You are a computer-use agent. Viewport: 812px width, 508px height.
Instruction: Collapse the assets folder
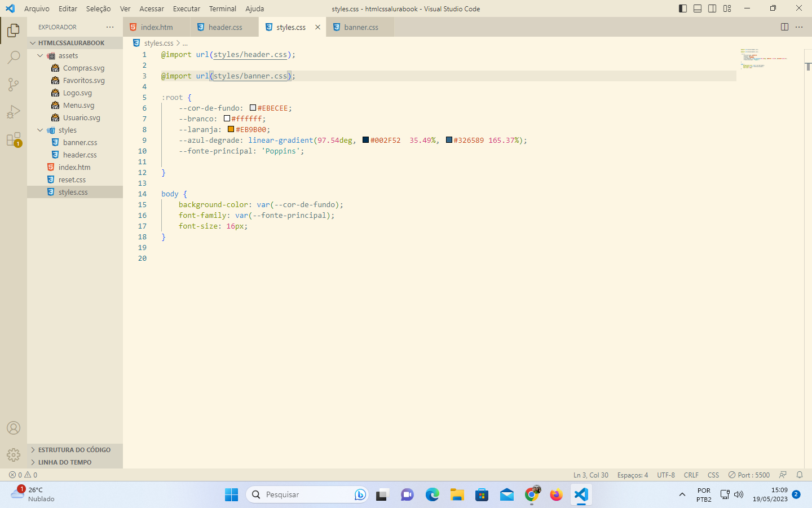(x=40, y=55)
